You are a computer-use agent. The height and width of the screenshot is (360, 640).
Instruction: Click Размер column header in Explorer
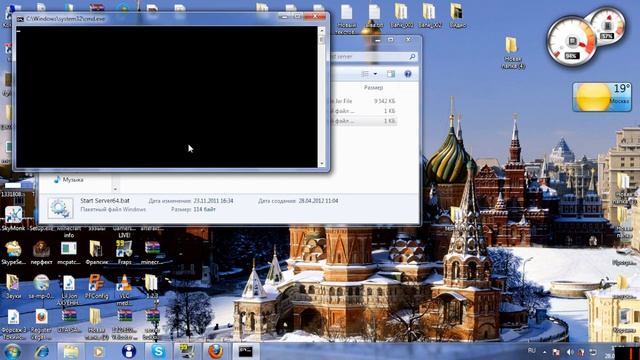coord(373,87)
